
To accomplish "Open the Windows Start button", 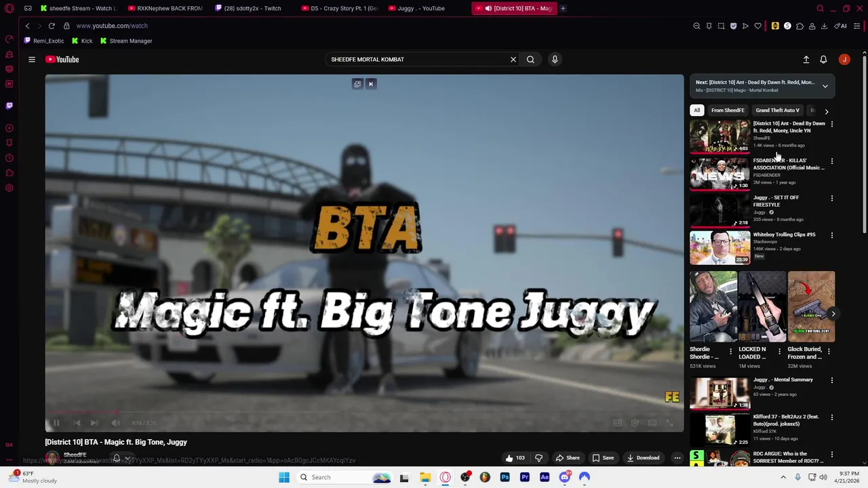I will (x=284, y=477).
